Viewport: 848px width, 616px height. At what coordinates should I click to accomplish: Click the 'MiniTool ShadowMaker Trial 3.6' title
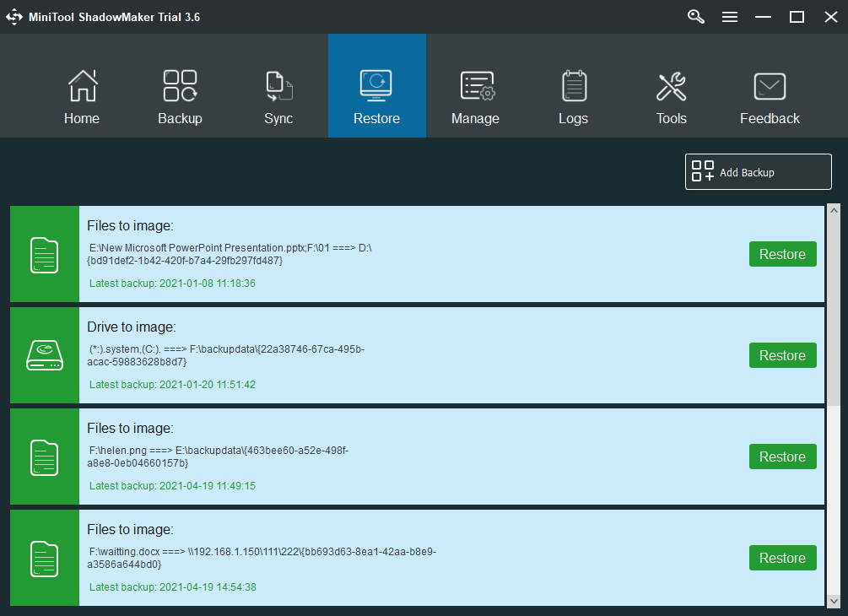pos(114,18)
